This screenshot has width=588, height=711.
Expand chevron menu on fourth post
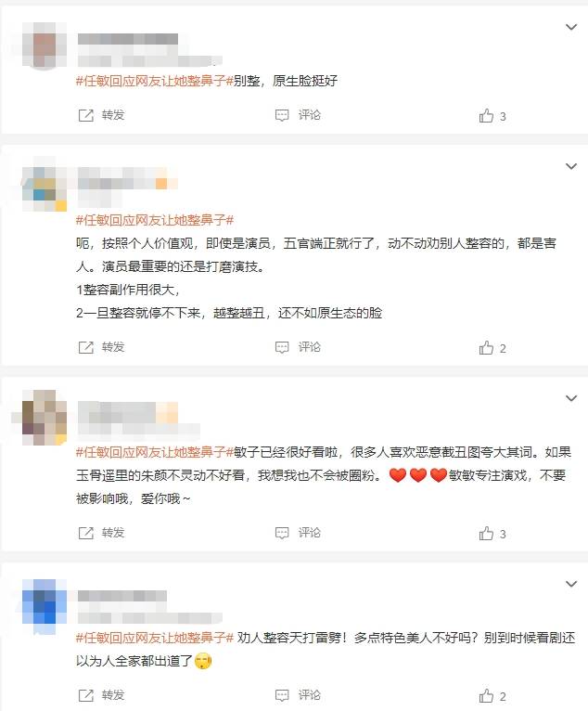click(x=571, y=584)
